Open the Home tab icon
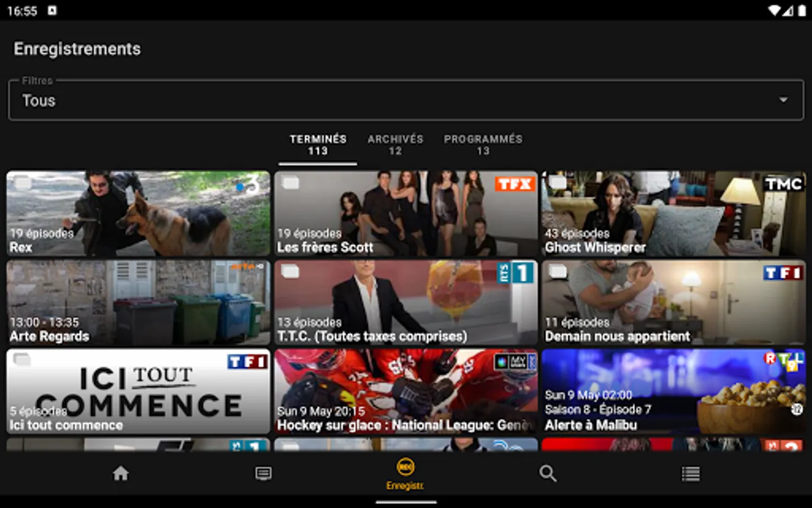Screen dimensions: 812x508 [x=121, y=473]
